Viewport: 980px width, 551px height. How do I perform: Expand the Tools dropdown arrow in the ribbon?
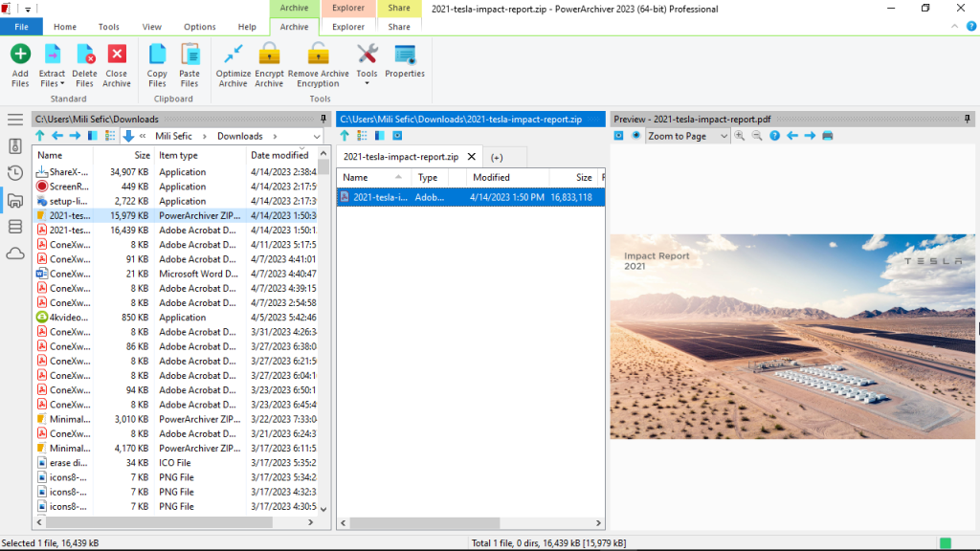click(367, 83)
